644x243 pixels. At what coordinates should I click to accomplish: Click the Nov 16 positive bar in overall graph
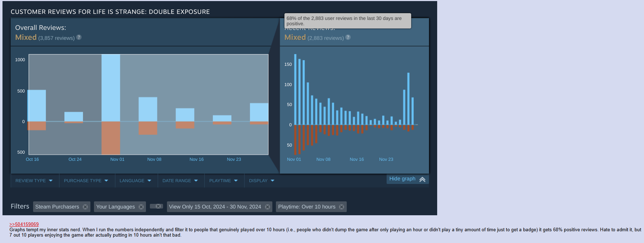185,115
